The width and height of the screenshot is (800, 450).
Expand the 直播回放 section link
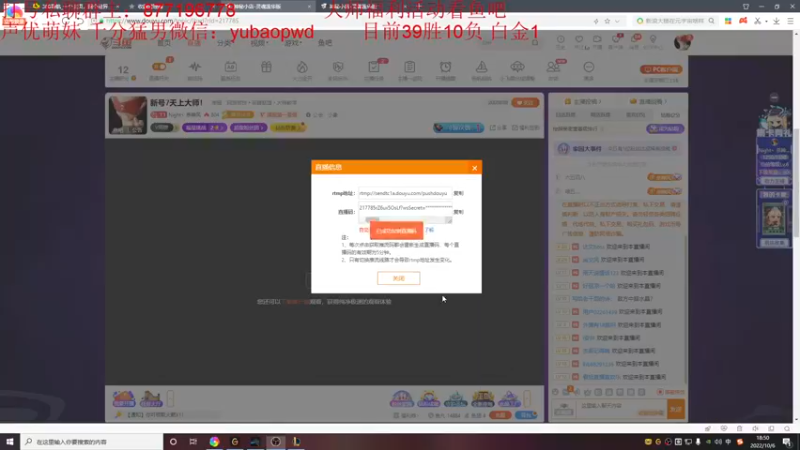[x=648, y=102]
